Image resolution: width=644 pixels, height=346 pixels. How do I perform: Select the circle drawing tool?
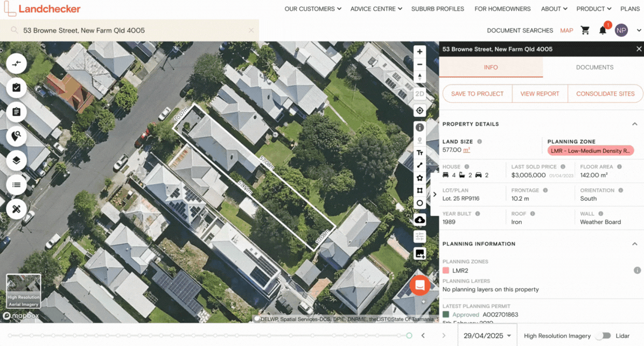click(x=419, y=203)
